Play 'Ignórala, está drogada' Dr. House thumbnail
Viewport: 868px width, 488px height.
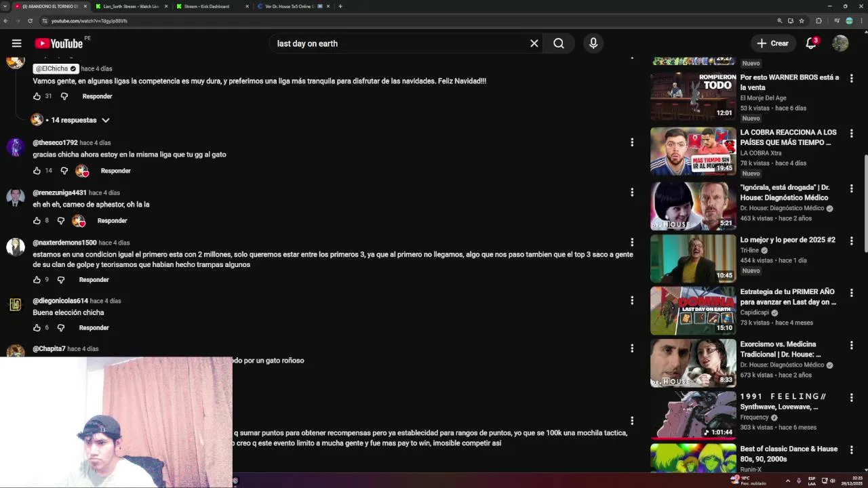coord(693,206)
